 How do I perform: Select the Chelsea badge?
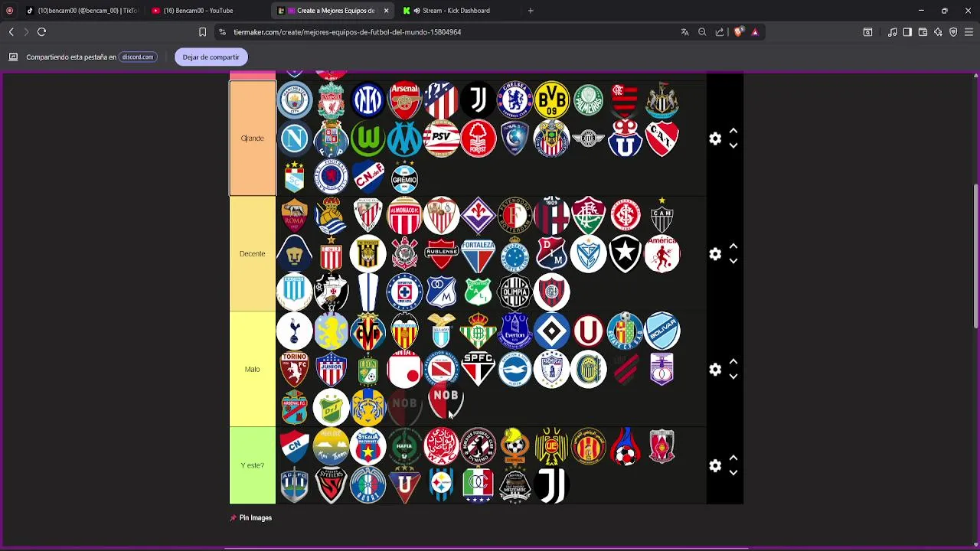click(x=514, y=100)
